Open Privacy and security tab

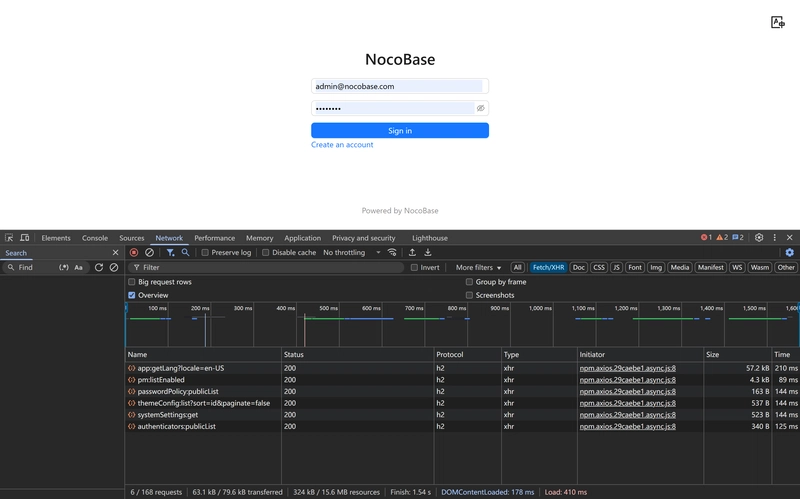click(x=364, y=238)
